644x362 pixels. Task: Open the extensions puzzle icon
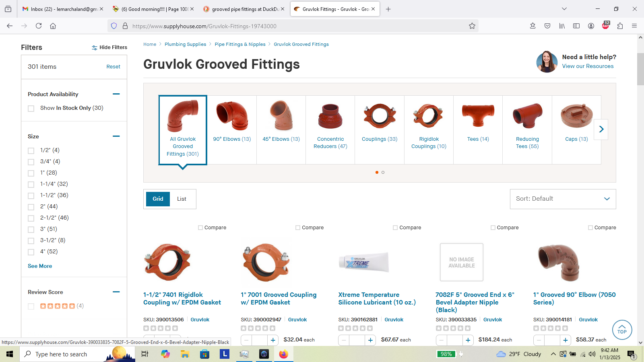(620, 26)
